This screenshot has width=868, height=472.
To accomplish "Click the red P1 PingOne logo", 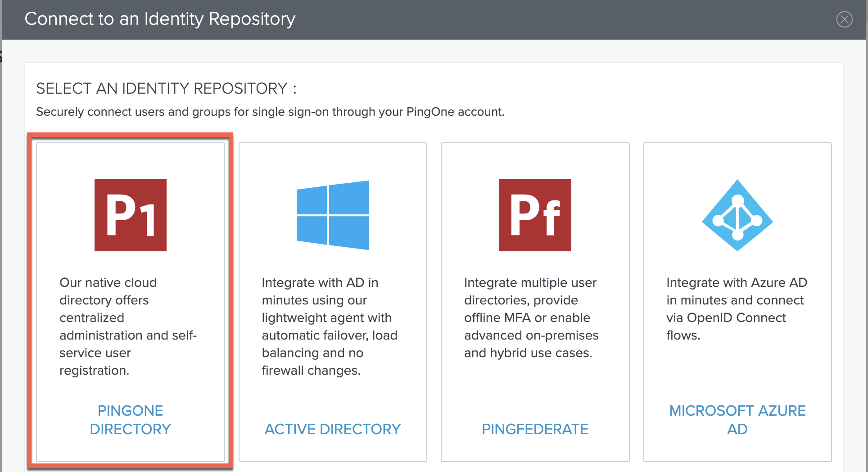I will (130, 215).
